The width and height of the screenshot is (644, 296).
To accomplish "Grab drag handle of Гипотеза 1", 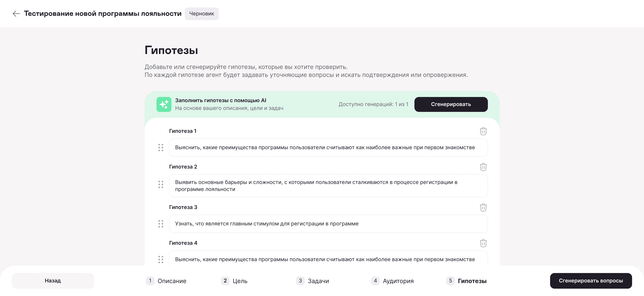I will (161, 148).
